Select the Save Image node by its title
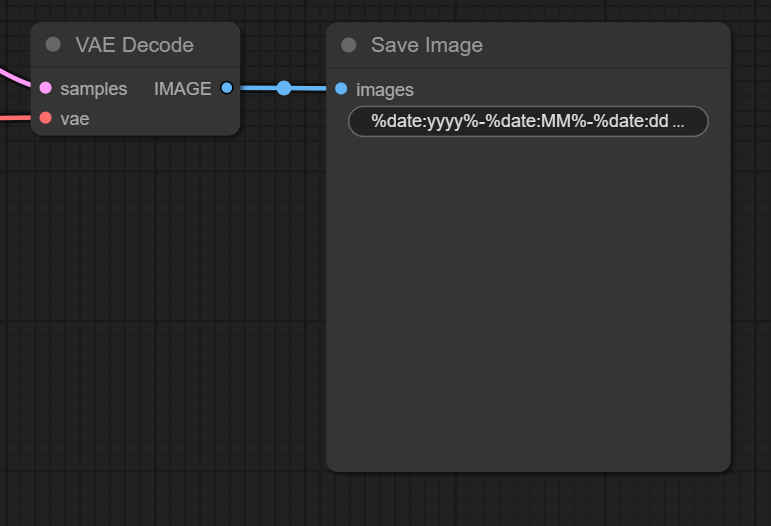Image resolution: width=771 pixels, height=526 pixels. point(427,45)
